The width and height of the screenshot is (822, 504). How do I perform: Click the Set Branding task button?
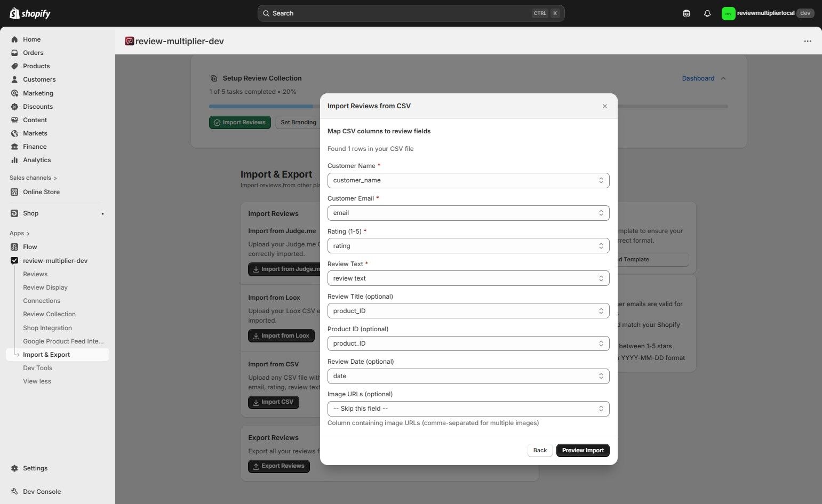tap(298, 123)
